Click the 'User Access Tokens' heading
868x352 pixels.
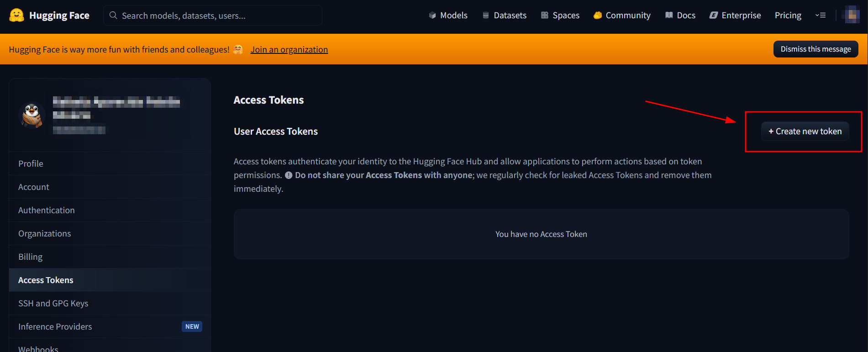[x=276, y=131]
